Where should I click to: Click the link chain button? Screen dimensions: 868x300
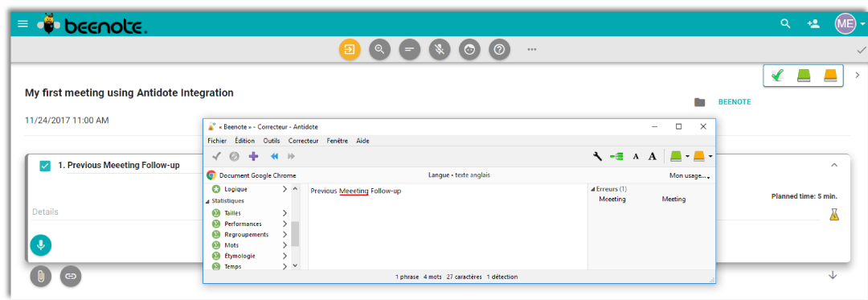(x=70, y=275)
